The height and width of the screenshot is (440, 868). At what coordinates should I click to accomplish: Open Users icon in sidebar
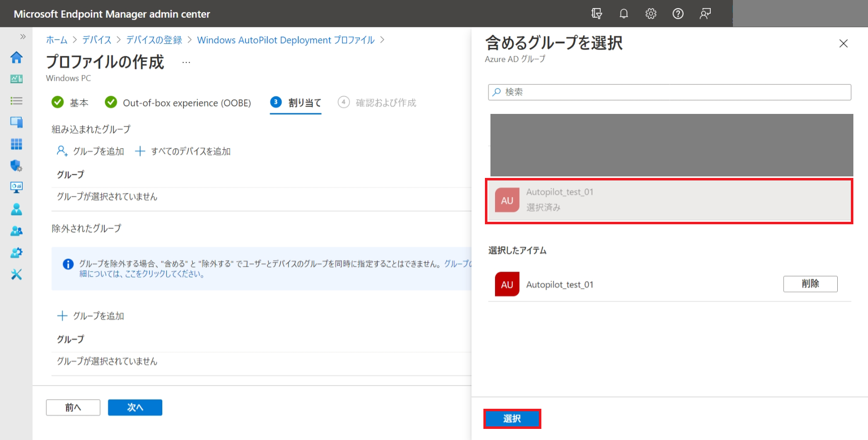[16, 209]
